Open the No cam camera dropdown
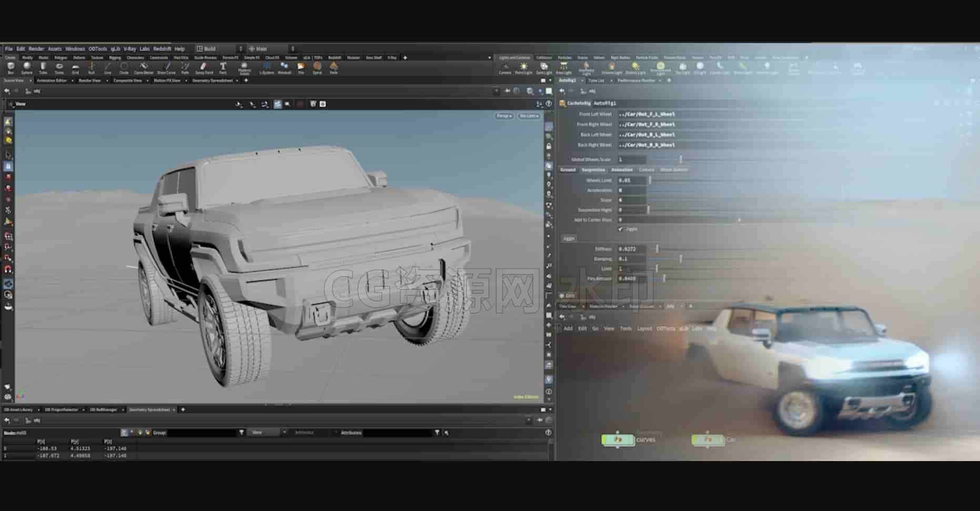The width and height of the screenshot is (980, 511). click(x=529, y=116)
